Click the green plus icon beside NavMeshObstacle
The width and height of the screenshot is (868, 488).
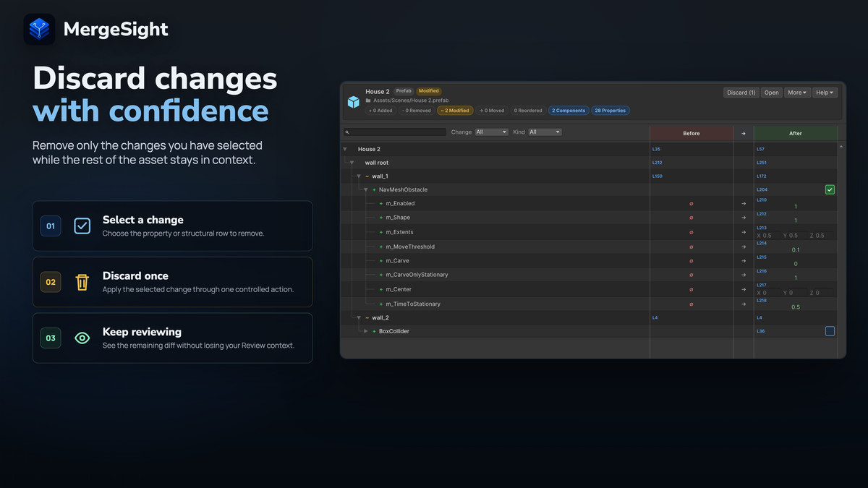tap(374, 189)
